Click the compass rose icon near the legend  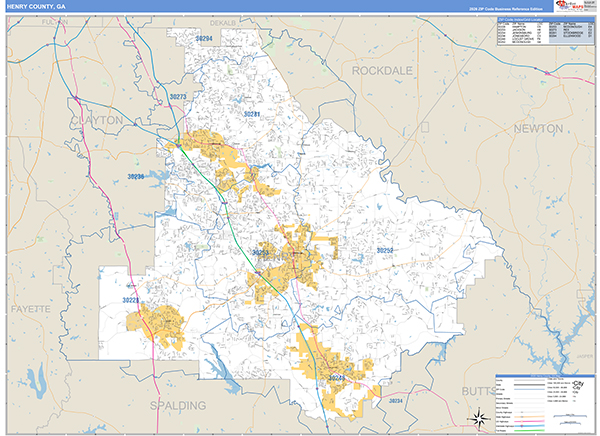(480, 418)
